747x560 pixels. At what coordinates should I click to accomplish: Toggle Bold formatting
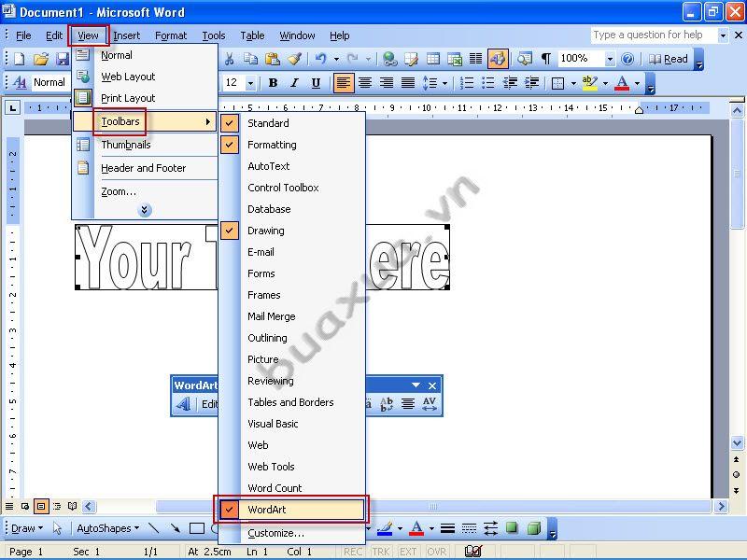[273, 83]
